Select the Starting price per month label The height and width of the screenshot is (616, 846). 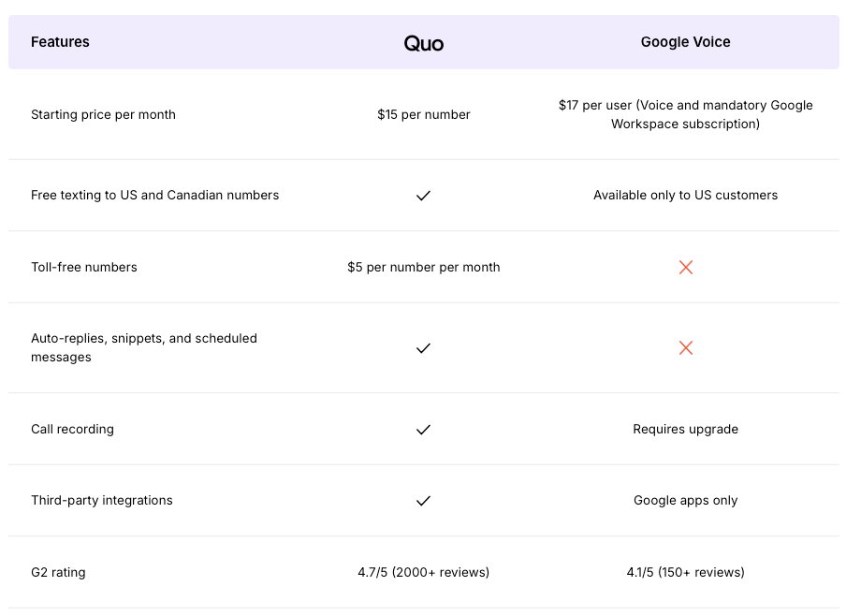click(103, 115)
